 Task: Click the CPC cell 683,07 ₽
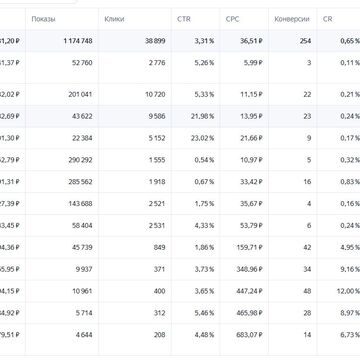(250, 334)
